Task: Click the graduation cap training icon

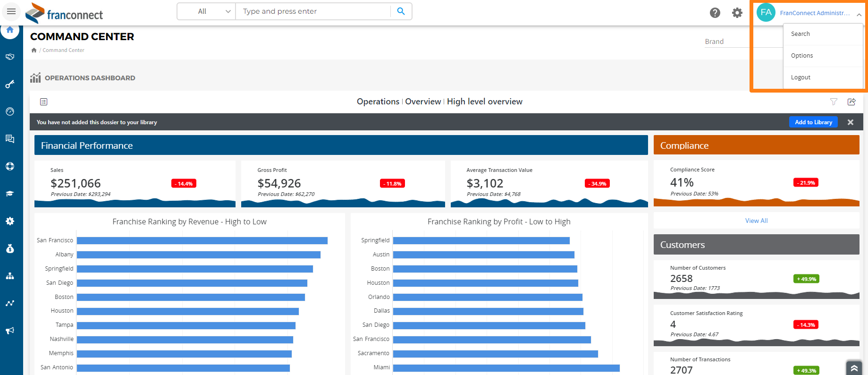Action: point(10,194)
